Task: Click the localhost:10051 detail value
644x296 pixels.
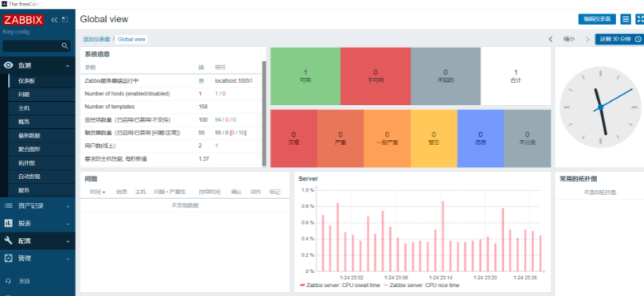Action: [x=234, y=81]
